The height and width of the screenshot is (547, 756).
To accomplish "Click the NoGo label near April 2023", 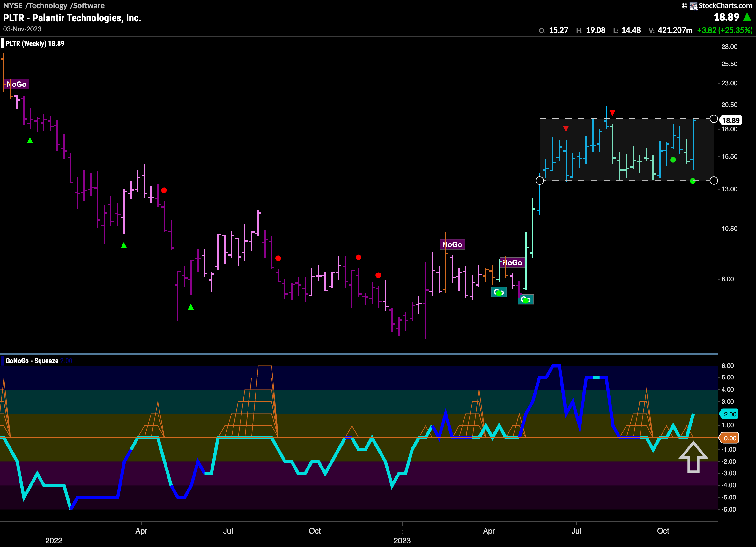I will click(x=512, y=263).
